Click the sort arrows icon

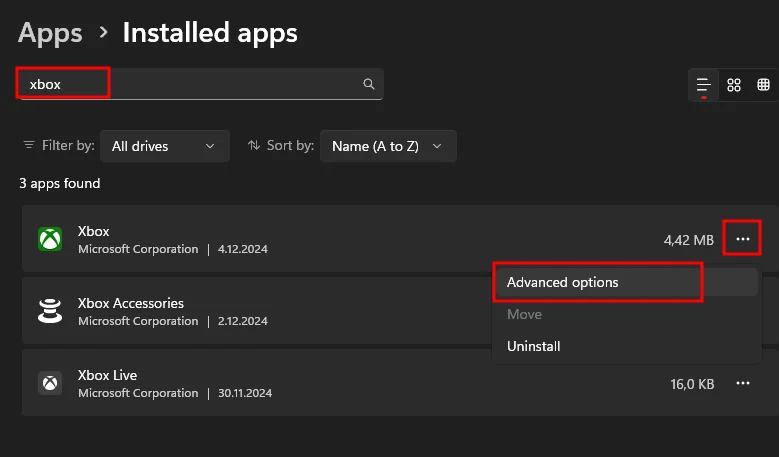coord(254,145)
